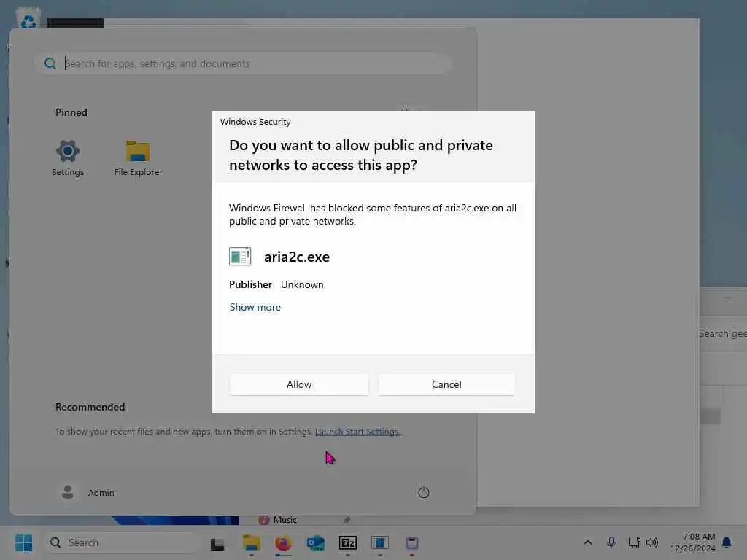747x560 pixels.
Task: Click the Music folder entry
Action: tap(285, 519)
